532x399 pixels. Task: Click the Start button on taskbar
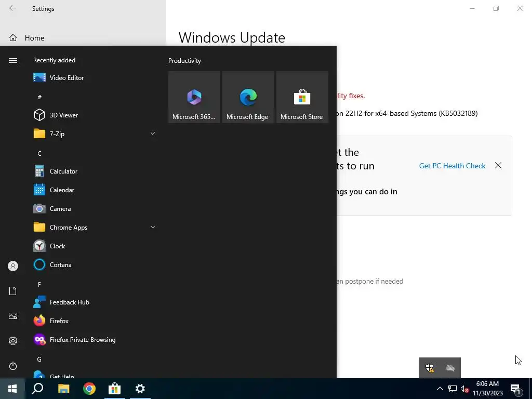click(12, 389)
